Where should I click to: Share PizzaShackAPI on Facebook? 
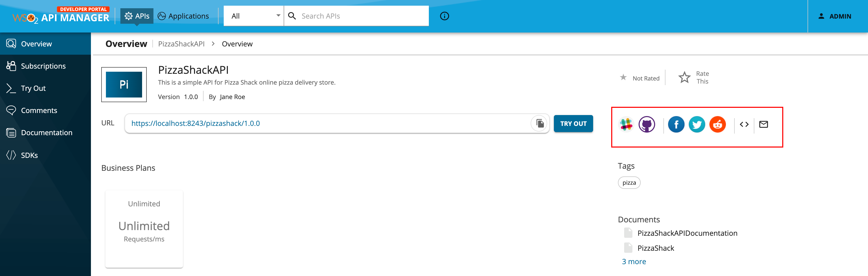coord(676,124)
